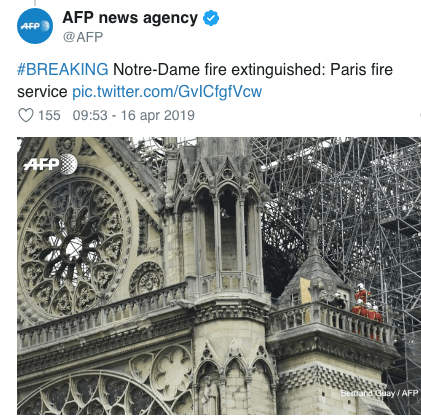
Task: Click the large rose window in photo
Action: pyautogui.click(x=74, y=243)
